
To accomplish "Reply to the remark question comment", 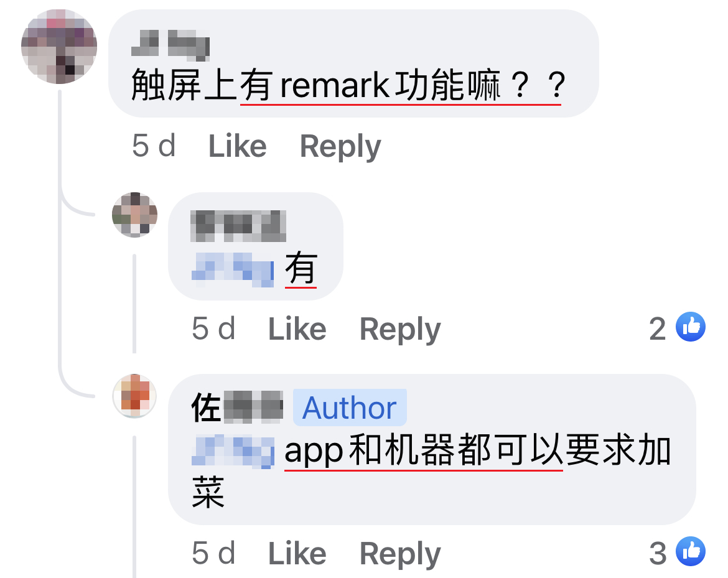I will pos(340,147).
